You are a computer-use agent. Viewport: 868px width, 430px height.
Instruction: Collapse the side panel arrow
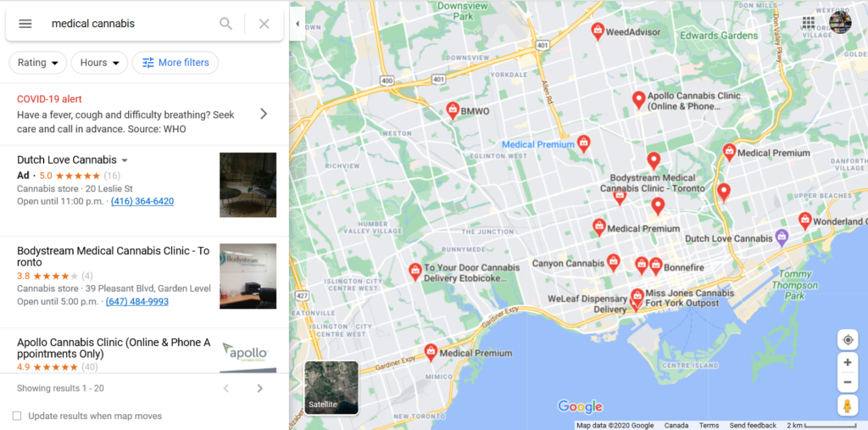[298, 24]
